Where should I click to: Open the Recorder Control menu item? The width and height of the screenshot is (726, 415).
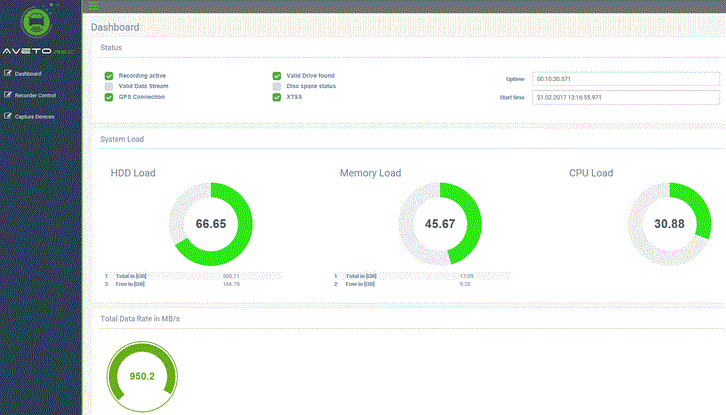click(35, 95)
